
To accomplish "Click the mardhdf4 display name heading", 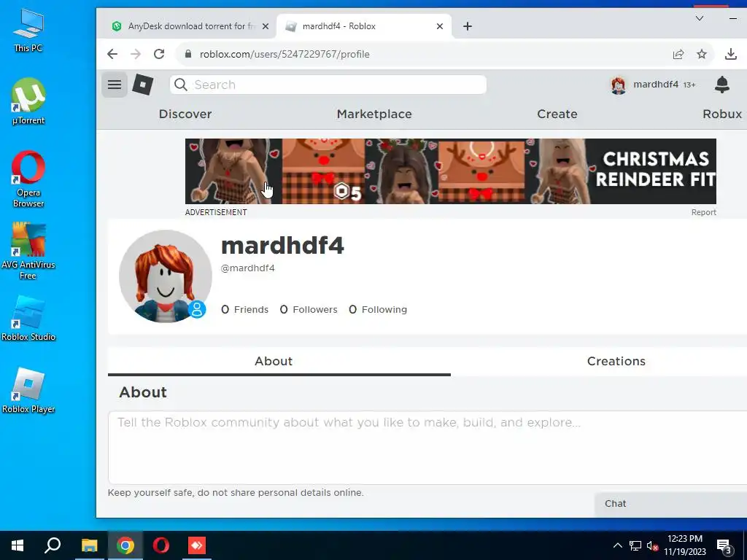I will pyautogui.click(x=282, y=246).
